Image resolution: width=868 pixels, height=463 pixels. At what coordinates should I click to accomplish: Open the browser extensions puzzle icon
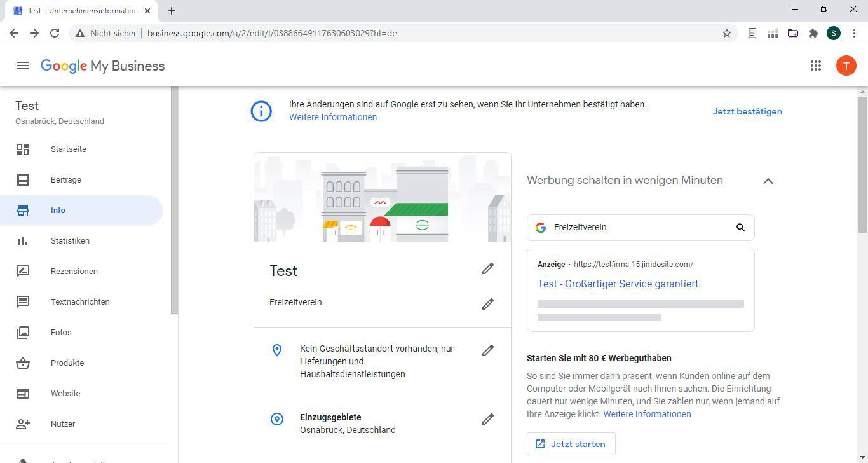coord(813,33)
